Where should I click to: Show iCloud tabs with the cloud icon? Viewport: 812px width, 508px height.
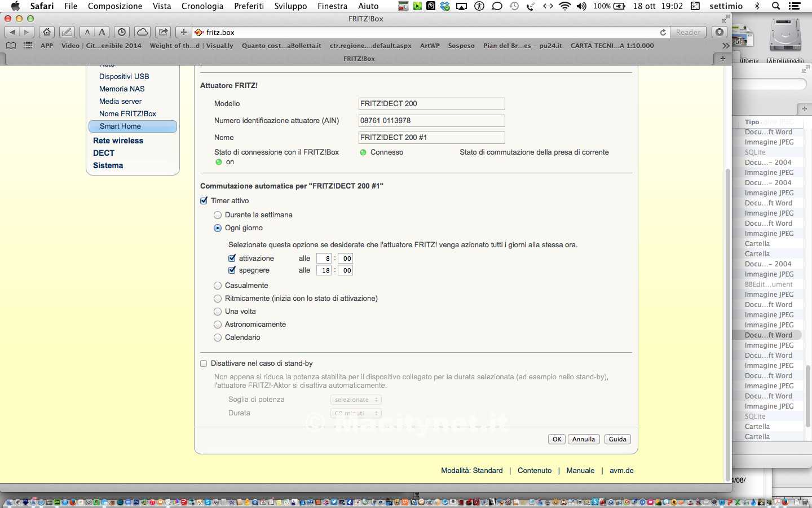(142, 32)
